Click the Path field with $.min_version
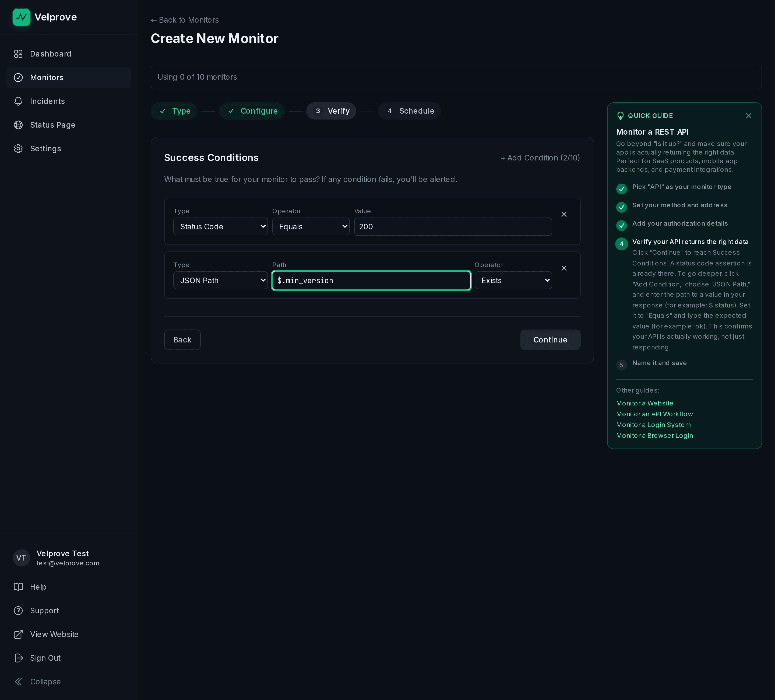Screen dimensions: 775x700 (371, 280)
